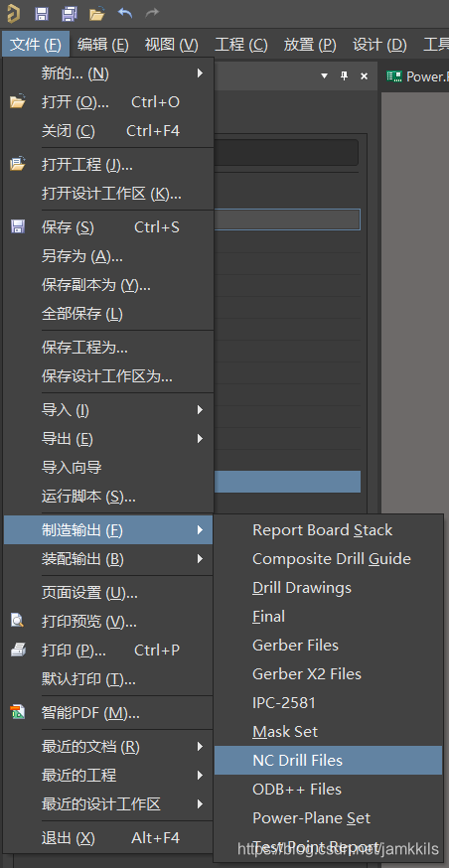Click the Save icon in quick toolbar
This screenshot has height=868, width=449.
42,13
